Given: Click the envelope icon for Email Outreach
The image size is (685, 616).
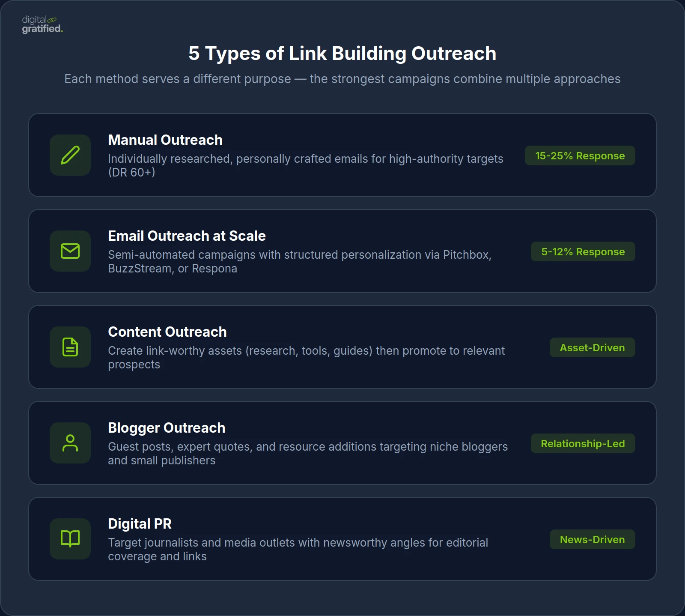Looking at the screenshot, I should coord(70,251).
